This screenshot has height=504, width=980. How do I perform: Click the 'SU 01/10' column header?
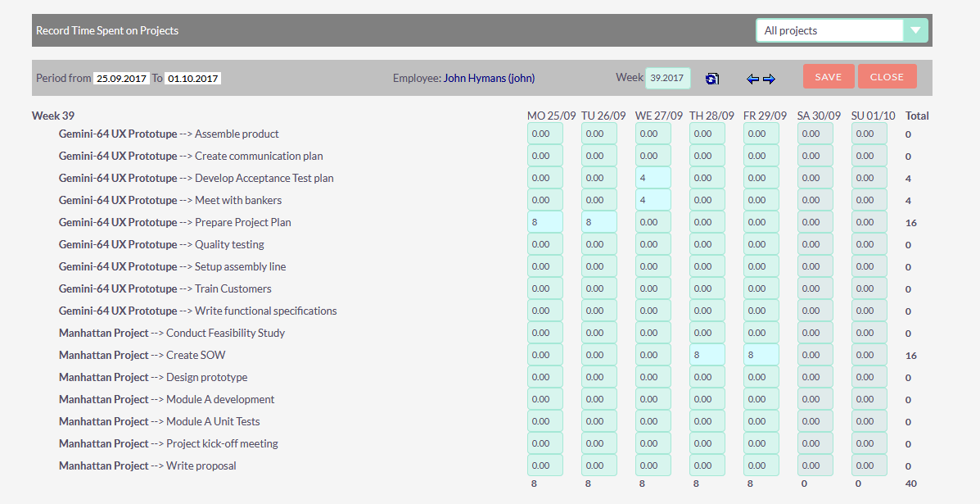(873, 116)
